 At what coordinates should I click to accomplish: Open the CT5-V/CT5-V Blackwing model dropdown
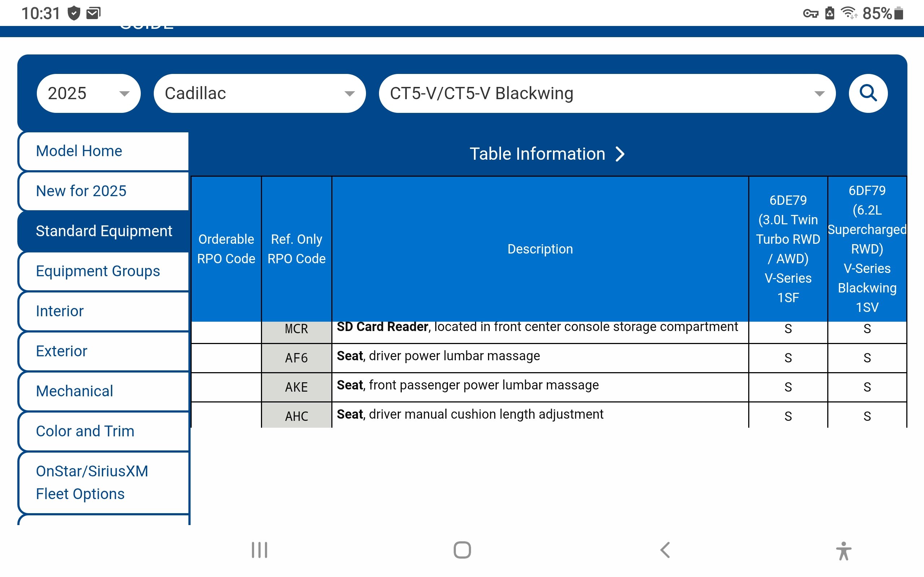tap(607, 93)
